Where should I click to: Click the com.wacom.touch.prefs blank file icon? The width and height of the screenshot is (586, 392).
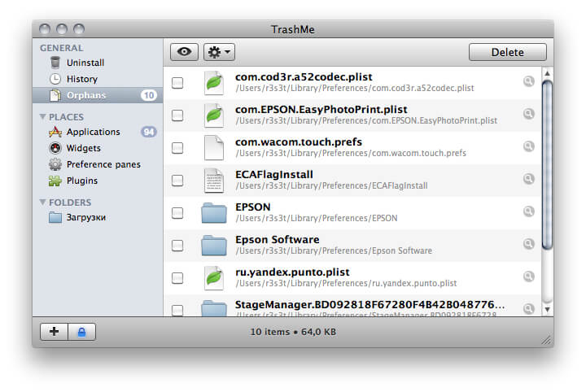(x=214, y=148)
